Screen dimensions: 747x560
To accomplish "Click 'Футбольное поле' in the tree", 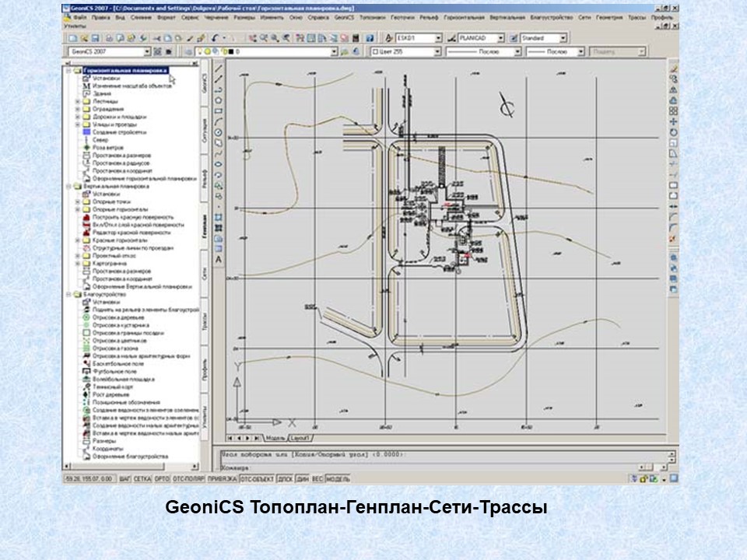I will [x=114, y=372].
